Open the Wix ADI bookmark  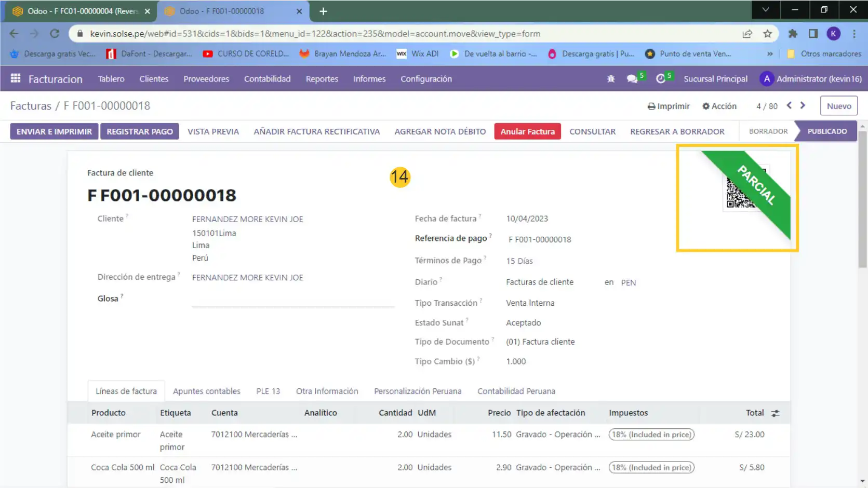tap(418, 53)
